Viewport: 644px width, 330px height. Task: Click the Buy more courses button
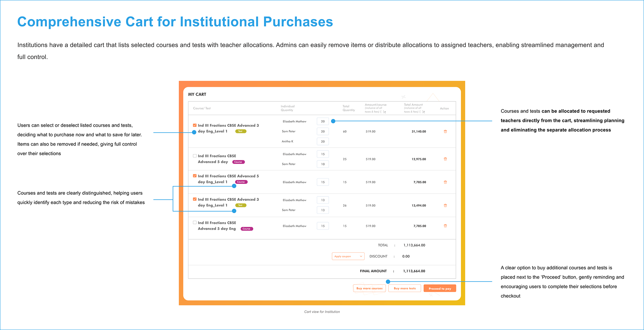(x=369, y=288)
